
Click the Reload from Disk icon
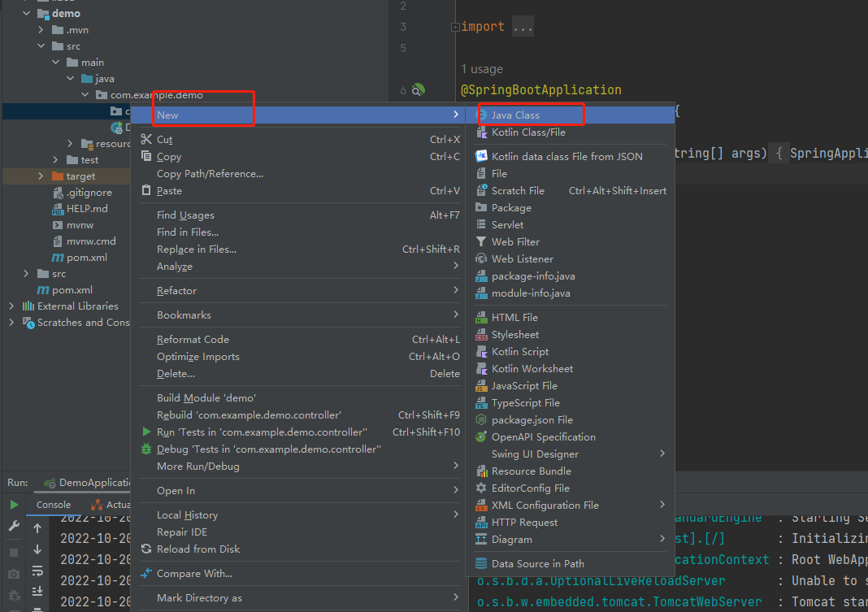tap(146, 549)
